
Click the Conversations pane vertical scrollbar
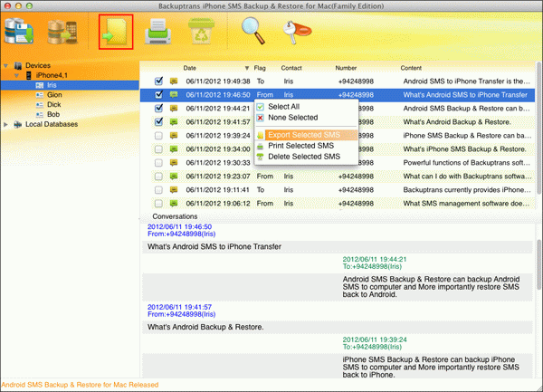[x=538, y=265]
